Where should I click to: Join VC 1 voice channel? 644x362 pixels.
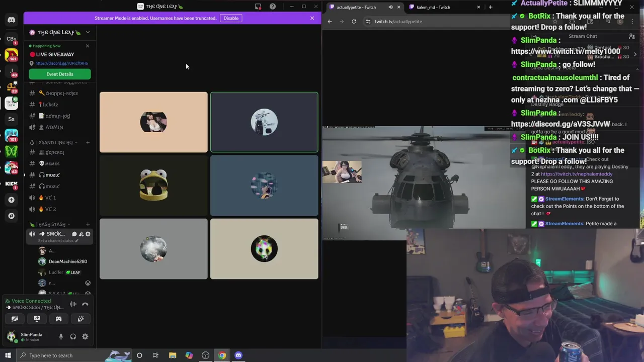59,198
